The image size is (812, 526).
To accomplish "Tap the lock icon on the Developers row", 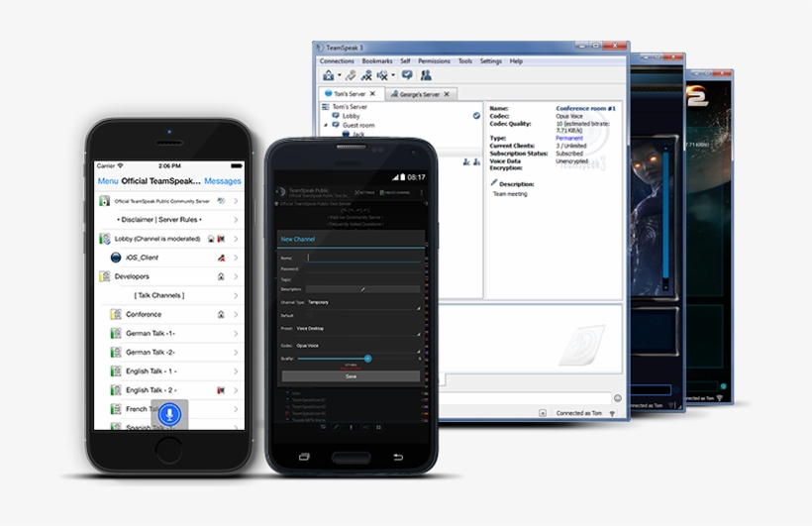I will click(221, 276).
